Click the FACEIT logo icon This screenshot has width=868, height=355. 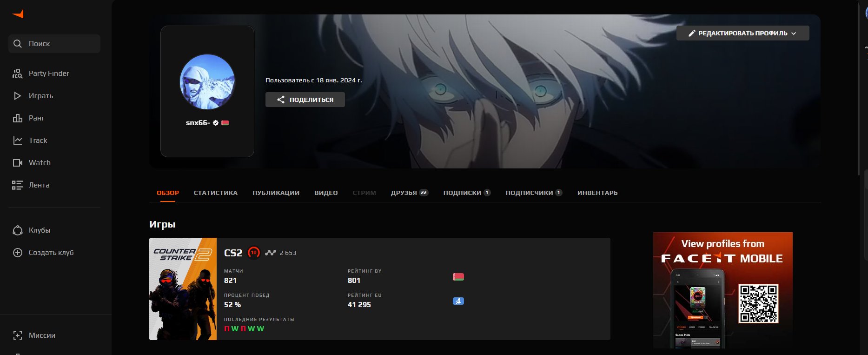(x=18, y=14)
